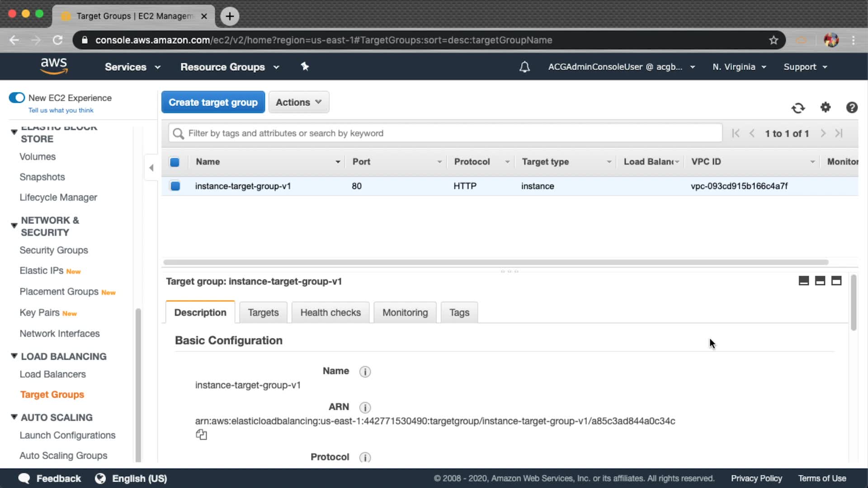Open table settings gear icon

pos(826,108)
